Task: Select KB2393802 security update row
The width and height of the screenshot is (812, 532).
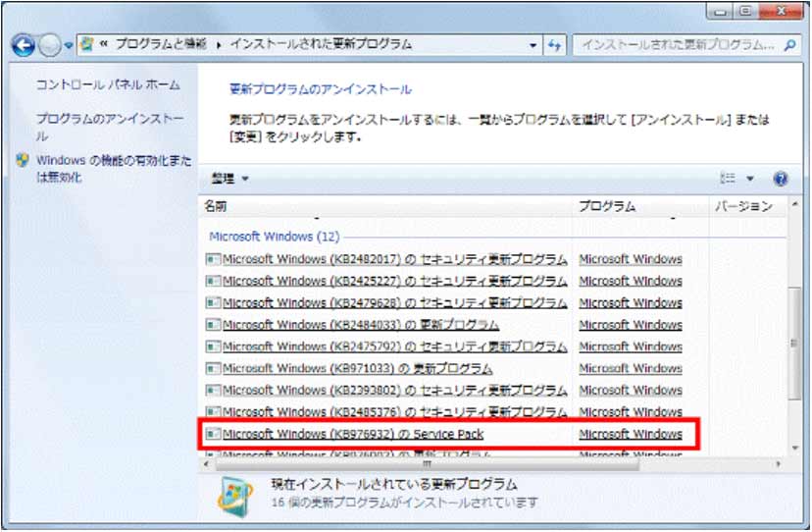Action: pyautogui.click(x=394, y=390)
